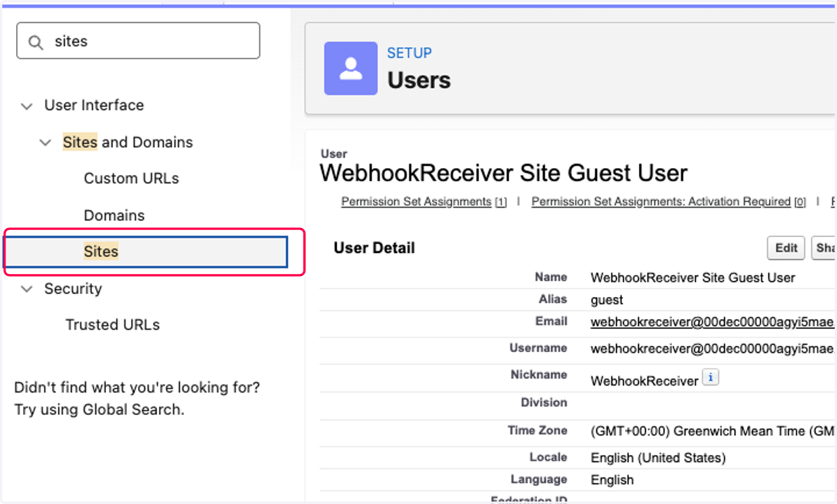Open Trusted URLs under Security
837x504 pixels.
(112, 325)
